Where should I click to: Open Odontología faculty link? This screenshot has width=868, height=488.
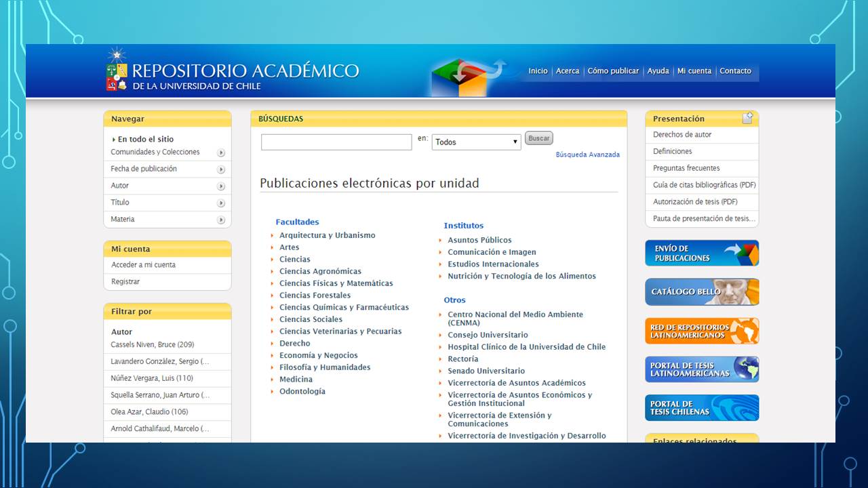coord(302,392)
